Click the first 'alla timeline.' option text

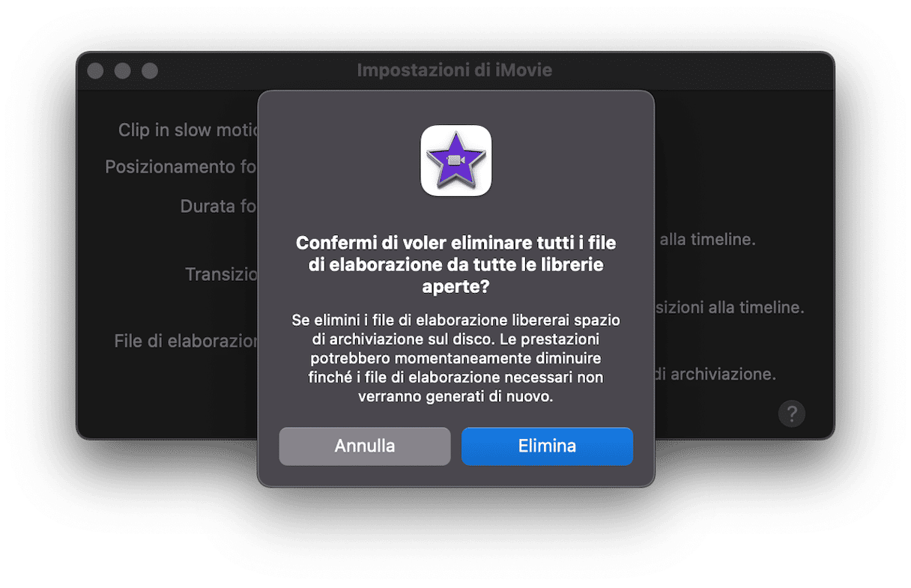pyautogui.click(x=707, y=240)
